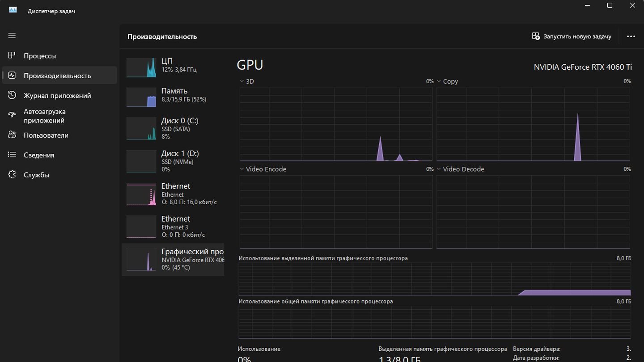Open Автозагрузка приложений section
This screenshot has height=362, width=644.
(59, 116)
